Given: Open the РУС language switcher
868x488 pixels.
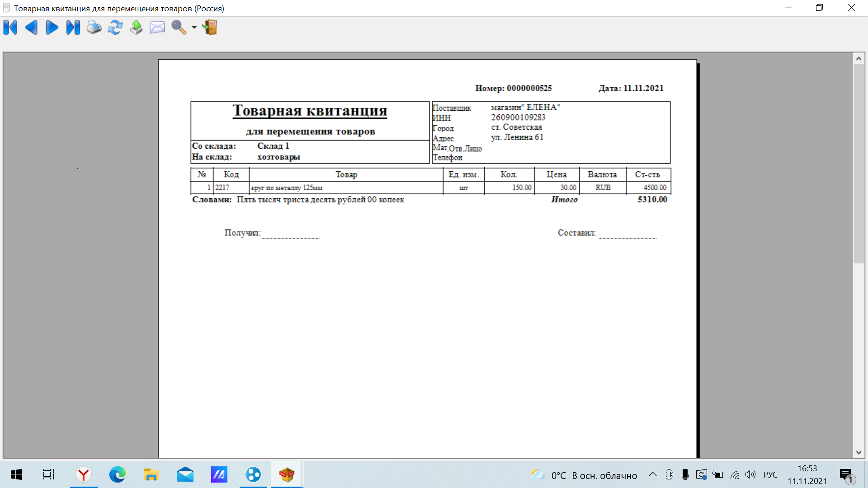Looking at the screenshot, I should pos(770,474).
